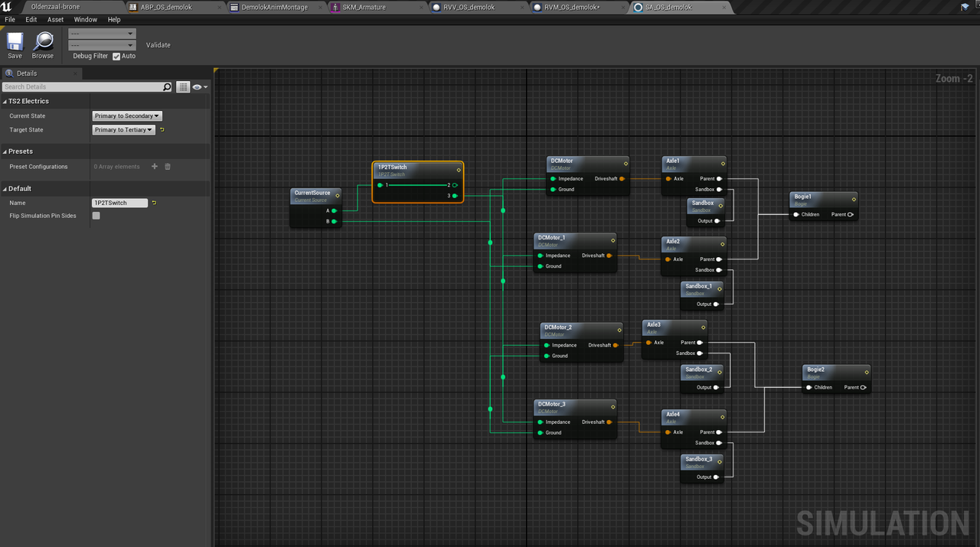This screenshot has width=980, height=547.
Task: Toggle the Auto debug filter checkbox
Action: click(x=116, y=56)
